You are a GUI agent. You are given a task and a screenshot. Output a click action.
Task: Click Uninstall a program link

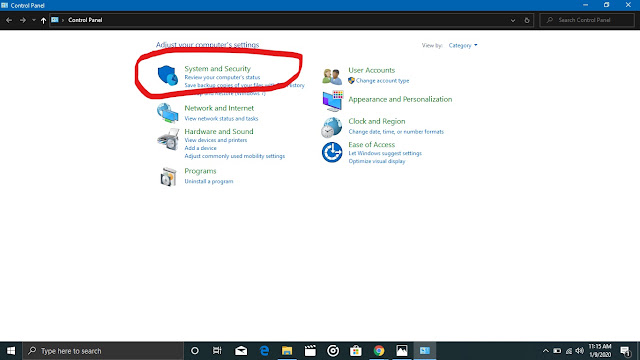[209, 181]
